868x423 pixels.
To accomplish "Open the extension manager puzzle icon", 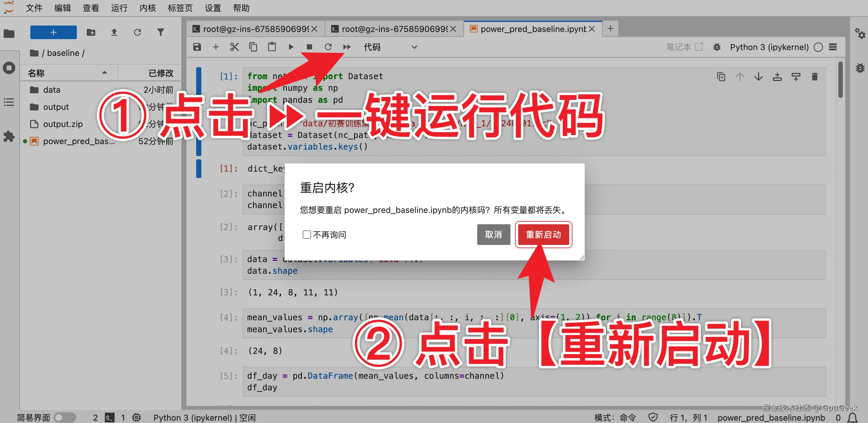I will 9,137.
